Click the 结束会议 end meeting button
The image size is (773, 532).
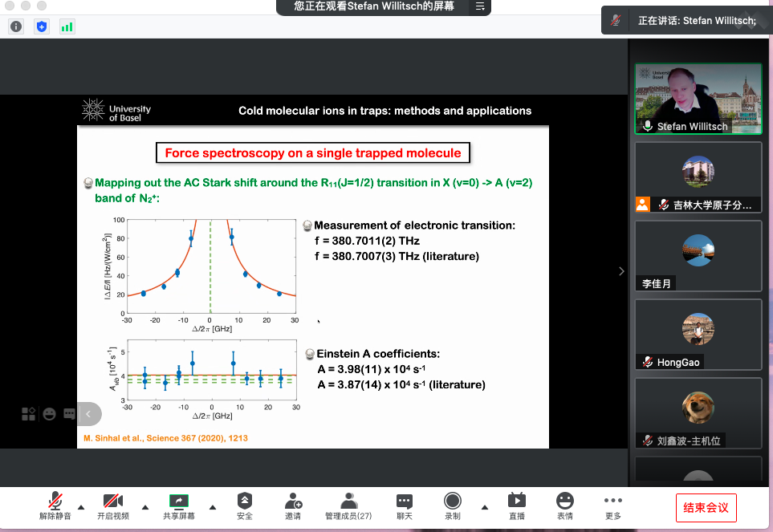[x=706, y=508]
